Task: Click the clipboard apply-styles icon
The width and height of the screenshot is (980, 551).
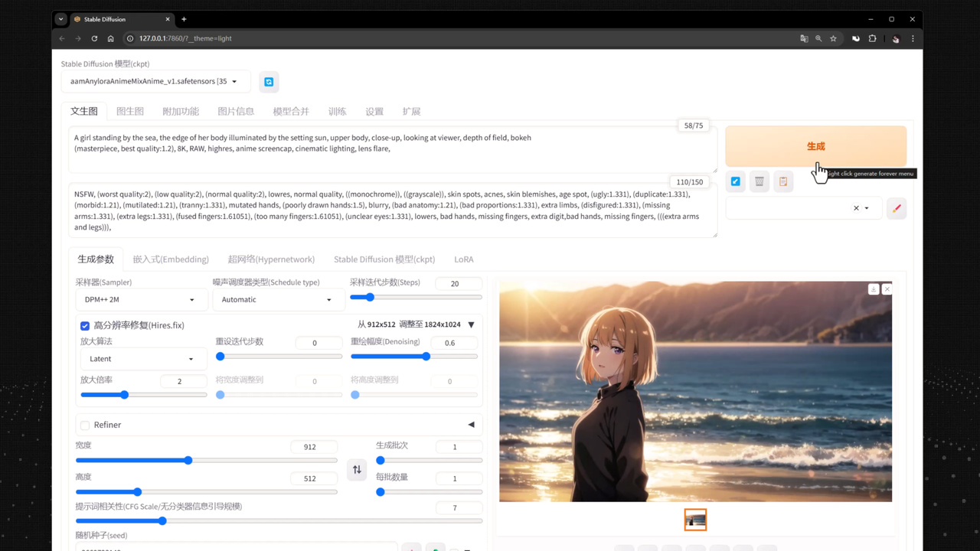Action: click(x=782, y=181)
